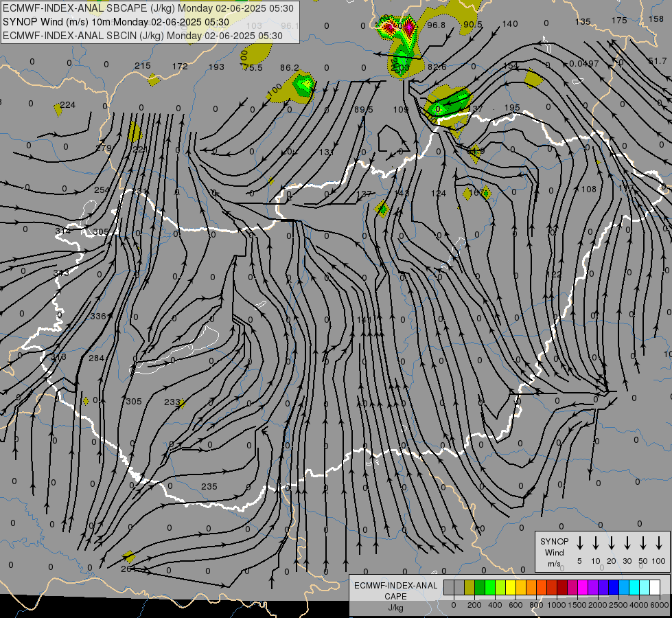This screenshot has width=672, height=618.
Task: Click the map value 254
Action: (x=102, y=190)
